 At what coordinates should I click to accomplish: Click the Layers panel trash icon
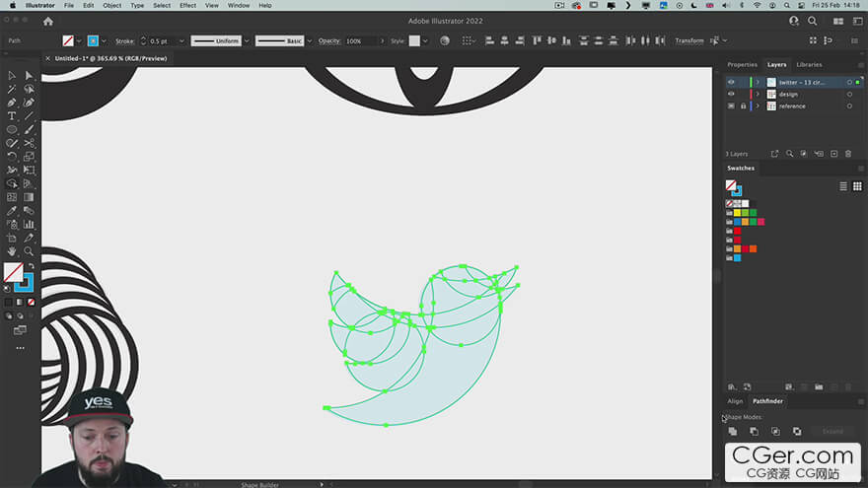pos(848,154)
